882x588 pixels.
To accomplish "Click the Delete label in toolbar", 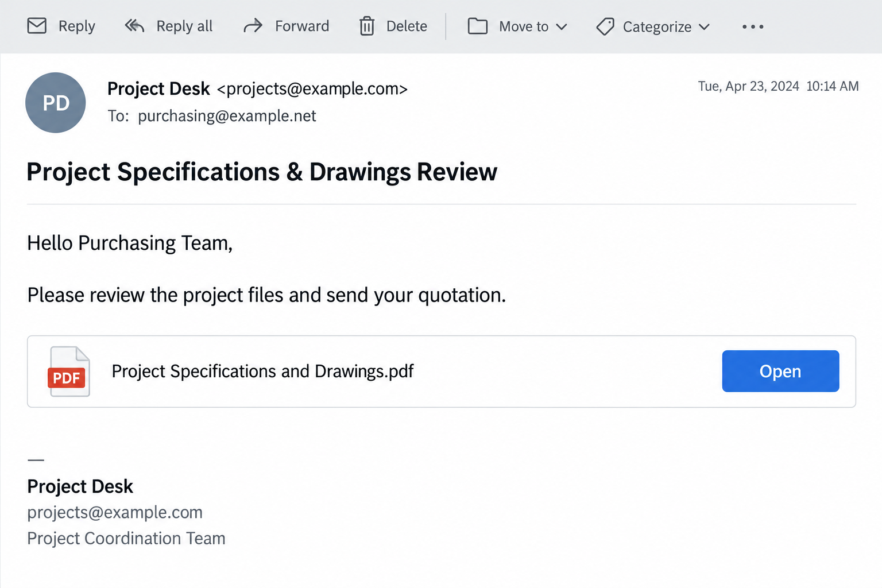I will click(x=407, y=26).
